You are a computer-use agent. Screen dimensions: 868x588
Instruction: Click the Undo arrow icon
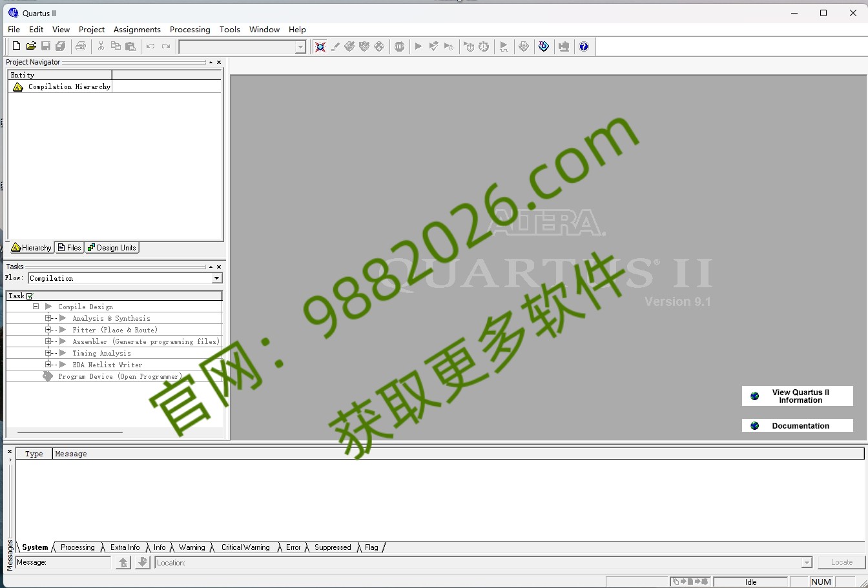point(150,46)
